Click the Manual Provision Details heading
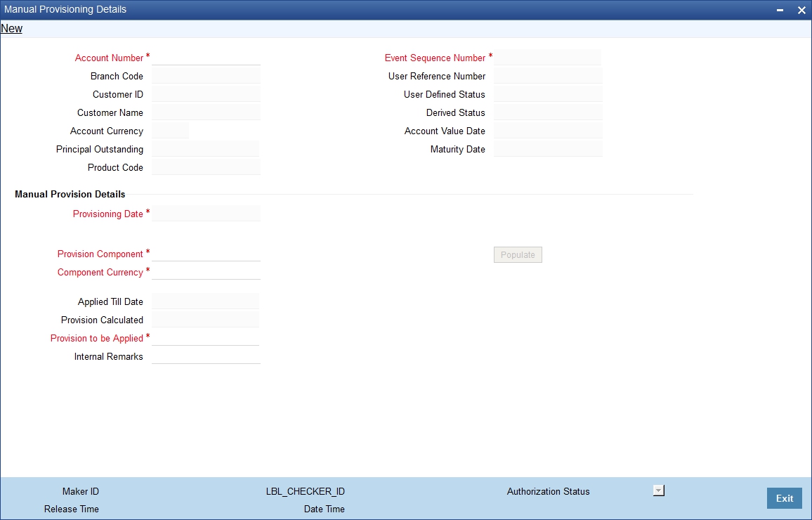 pos(70,194)
